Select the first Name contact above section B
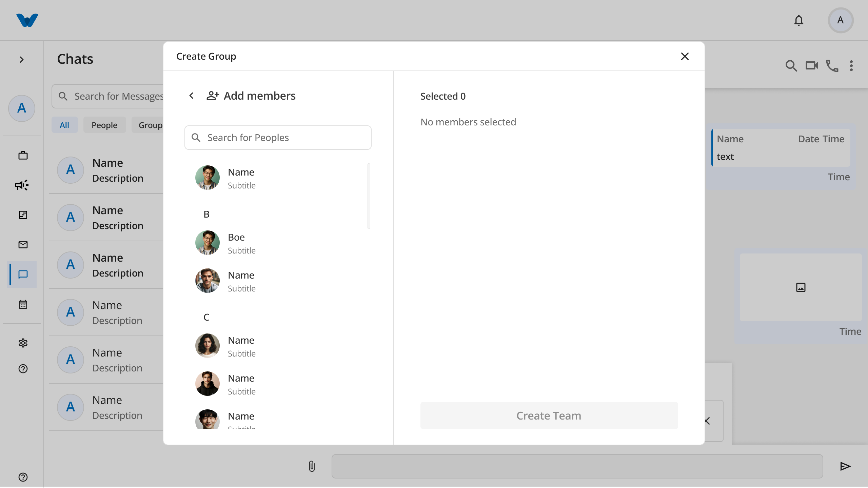This screenshot has height=488, width=868. coord(278,178)
